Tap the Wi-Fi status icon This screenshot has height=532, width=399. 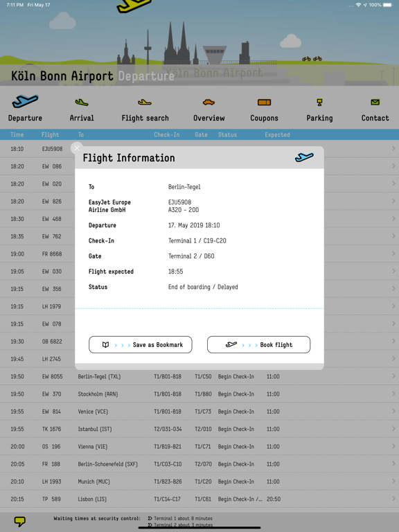[x=358, y=5]
